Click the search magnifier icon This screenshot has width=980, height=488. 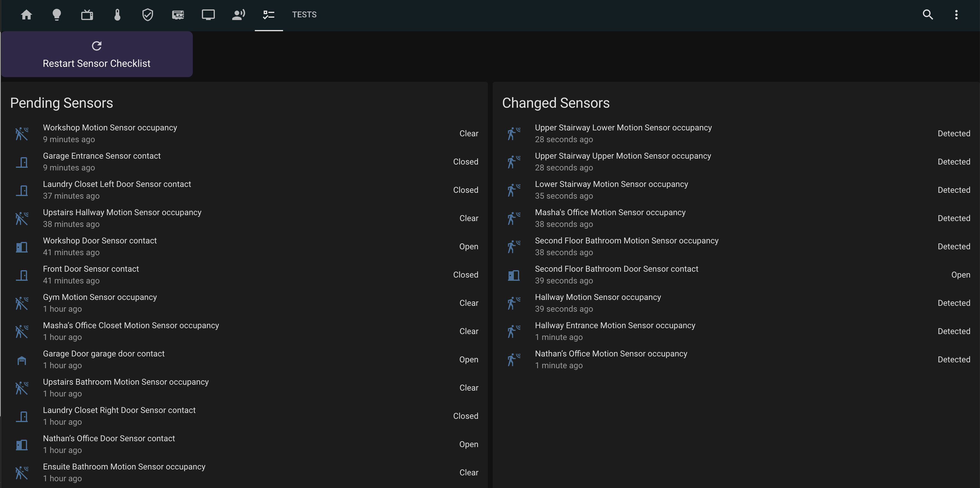(928, 15)
